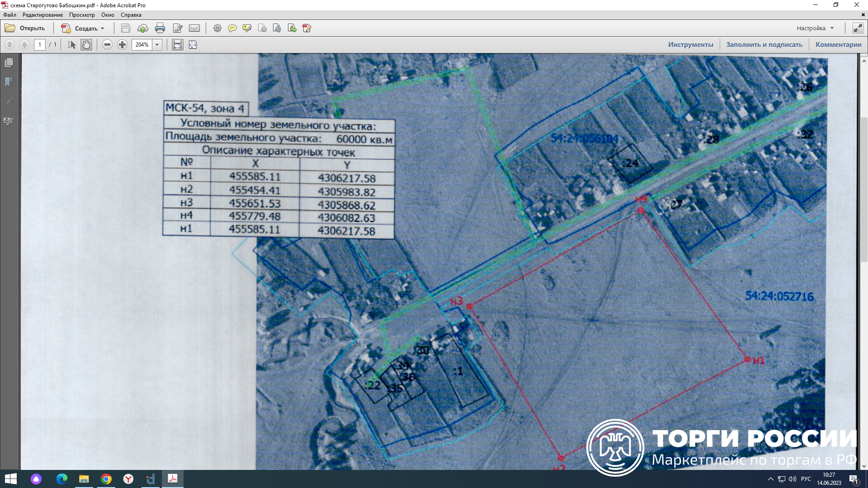The height and width of the screenshot is (488, 868).
Task: Open the Окно menu
Action: [108, 15]
